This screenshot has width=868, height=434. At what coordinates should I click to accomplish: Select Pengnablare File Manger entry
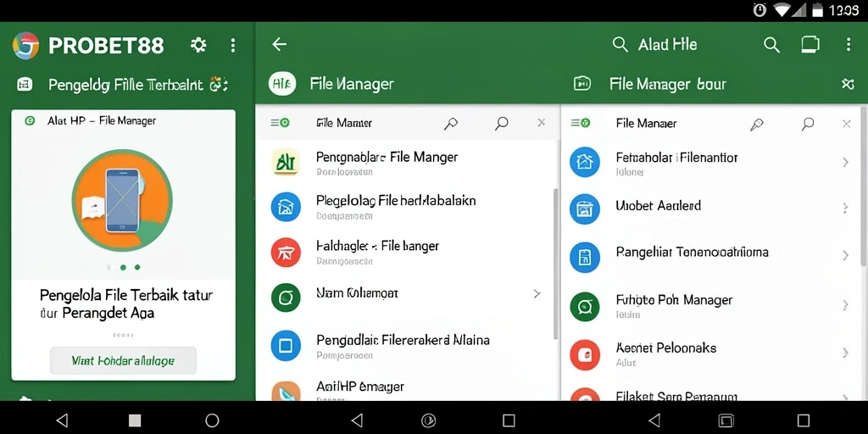pos(387,157)
